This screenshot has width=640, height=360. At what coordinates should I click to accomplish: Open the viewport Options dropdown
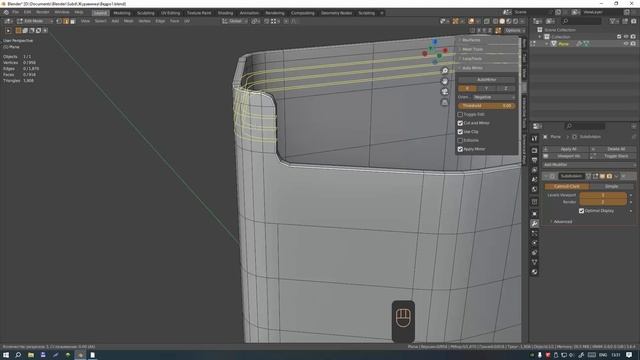coord(514,30)
